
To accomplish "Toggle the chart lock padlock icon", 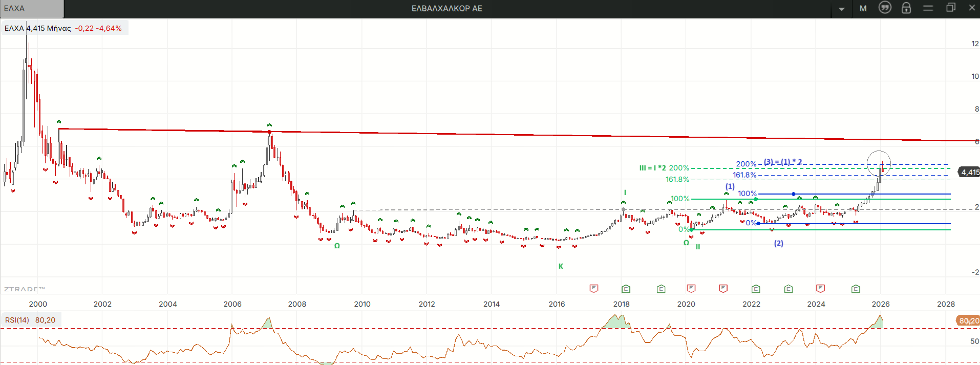I will point(906,8).
